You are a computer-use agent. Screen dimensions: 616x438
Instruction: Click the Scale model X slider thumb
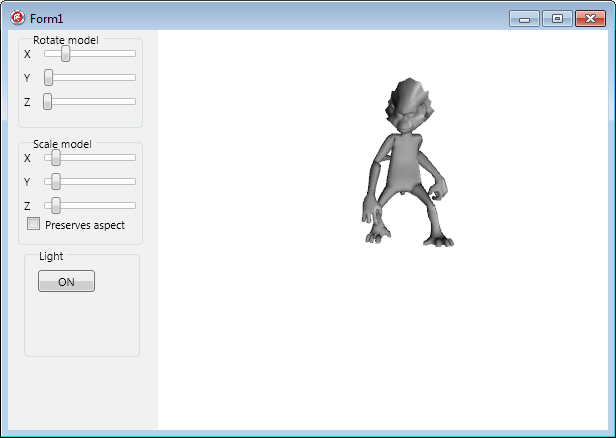tap(56, 158)
